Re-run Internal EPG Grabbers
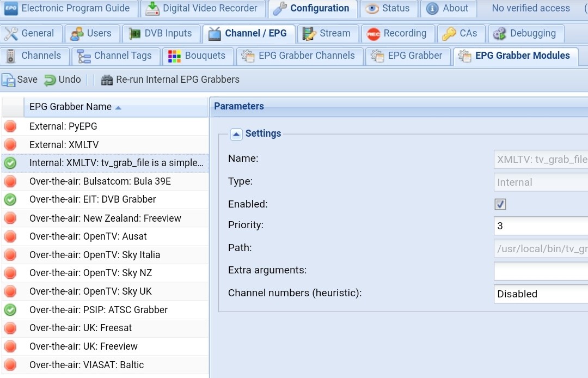 pyautogui.click(x=170, y=80)
